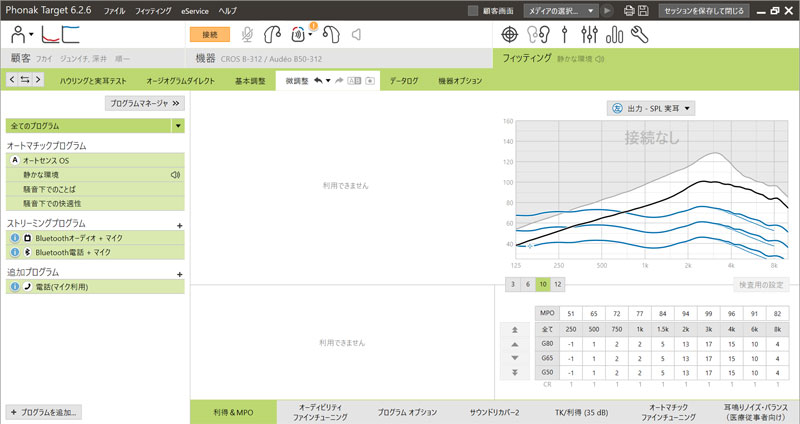Open the 出力 - SPL 実耳 curve dropdown
800x424 pixels.
[x=651, y=108]
